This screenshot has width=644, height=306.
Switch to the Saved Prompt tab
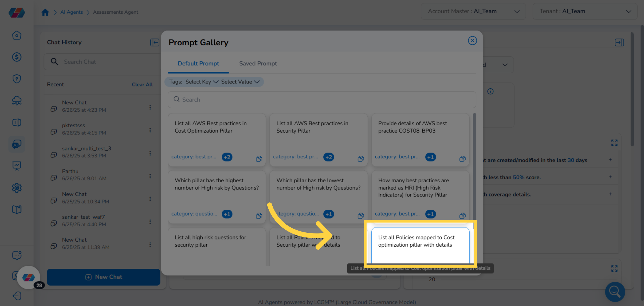pos(258,64)
